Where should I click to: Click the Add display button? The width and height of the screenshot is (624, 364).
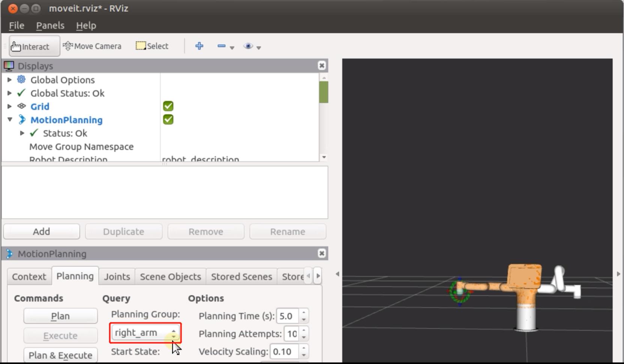(x=41, y=232)
